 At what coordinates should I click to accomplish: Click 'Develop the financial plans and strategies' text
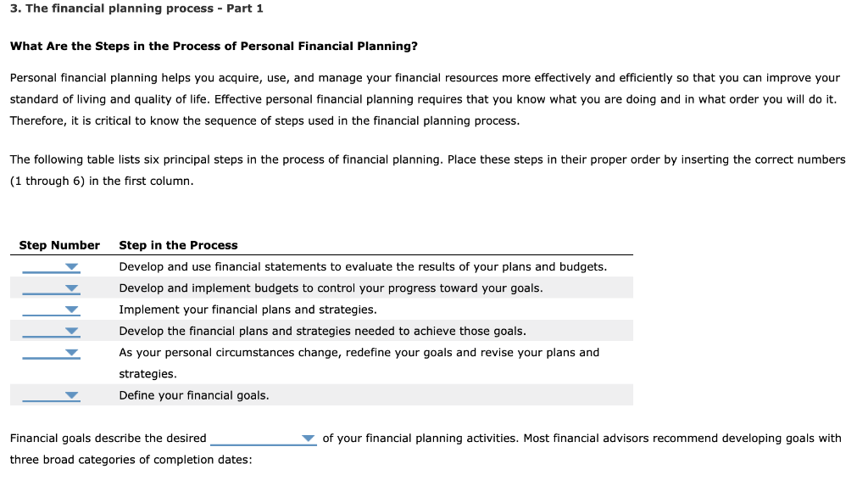[x=323, y=332]
